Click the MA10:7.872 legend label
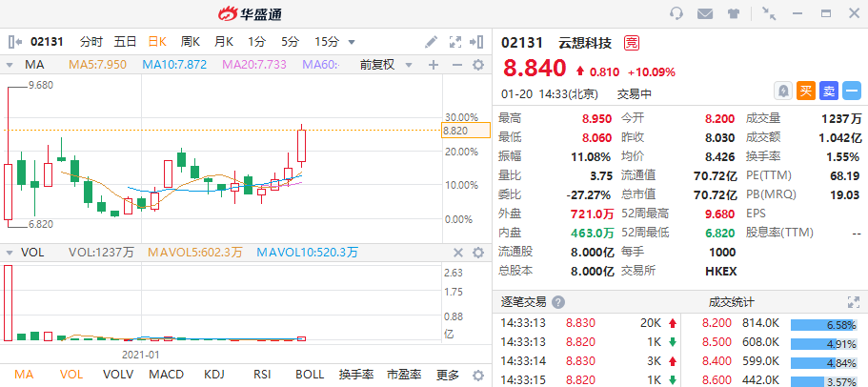868x387 pixels. pos(174,65)
